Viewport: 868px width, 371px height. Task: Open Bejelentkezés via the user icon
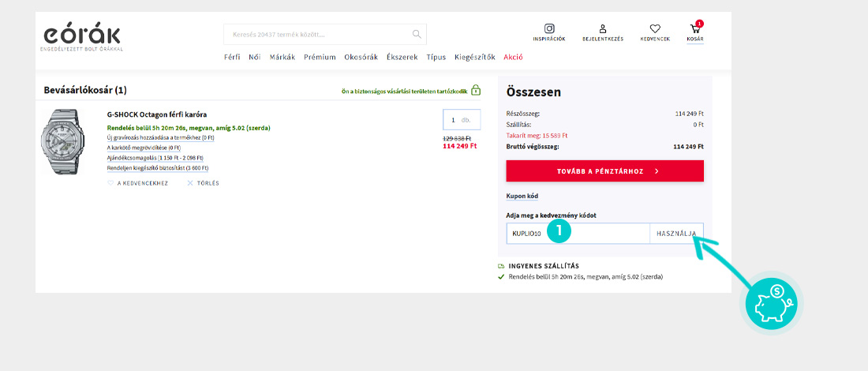click(x=603, y=28)
